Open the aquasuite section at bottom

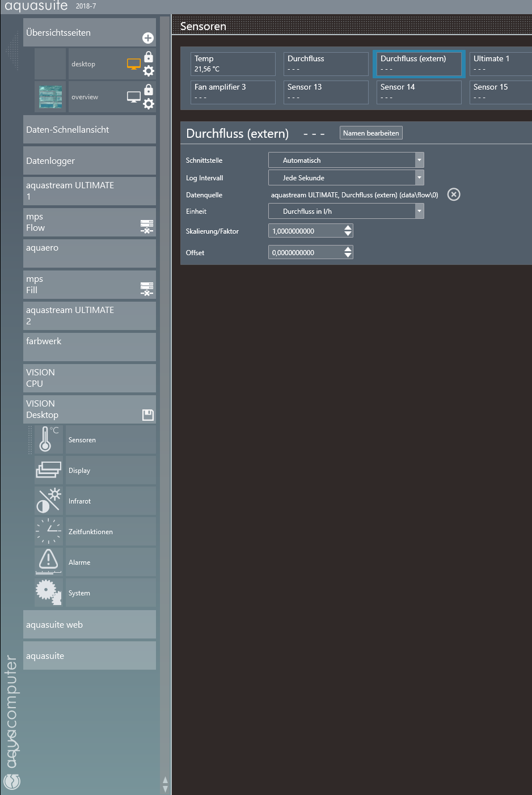(90, 656)
